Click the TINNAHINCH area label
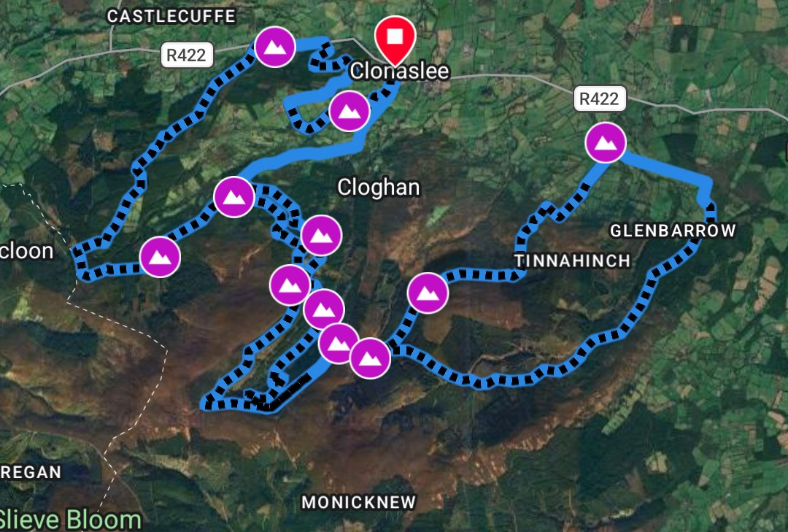The height and width of the screenshot is (532, 788). 573,261
